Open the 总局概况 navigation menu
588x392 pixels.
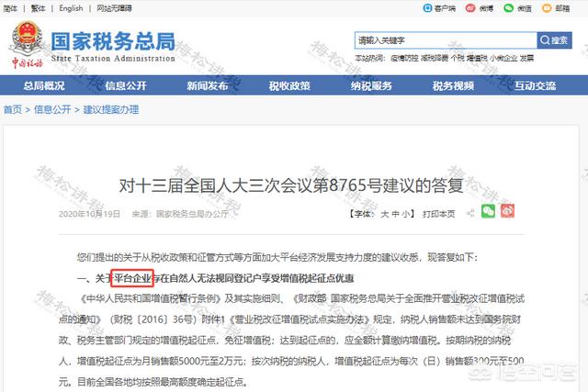click(44, 85)
